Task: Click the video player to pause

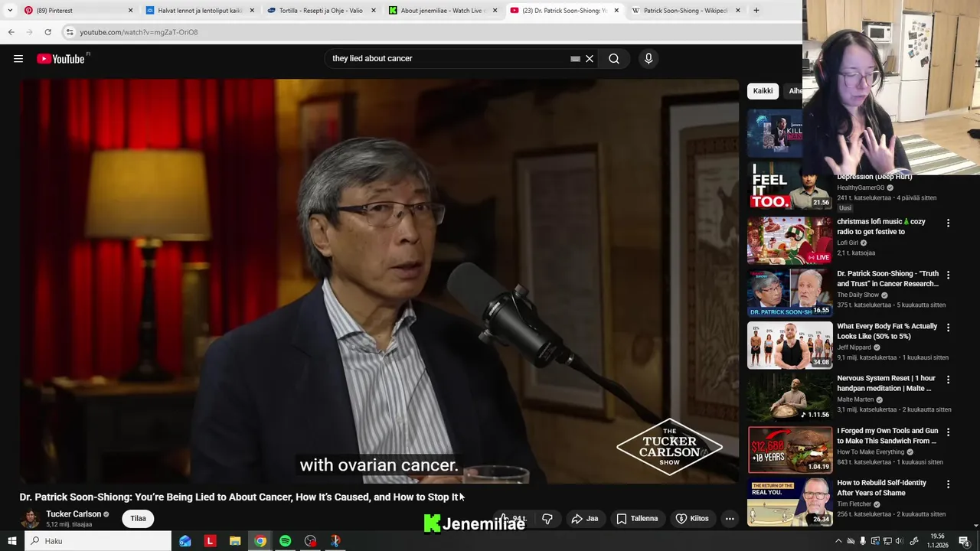Action: 379,281
